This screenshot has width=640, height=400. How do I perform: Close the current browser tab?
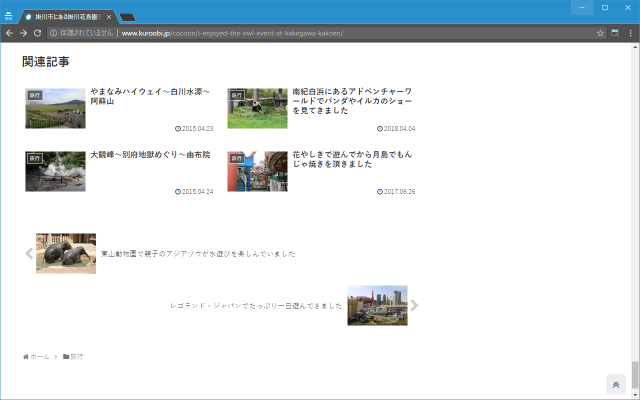point(109,17)
